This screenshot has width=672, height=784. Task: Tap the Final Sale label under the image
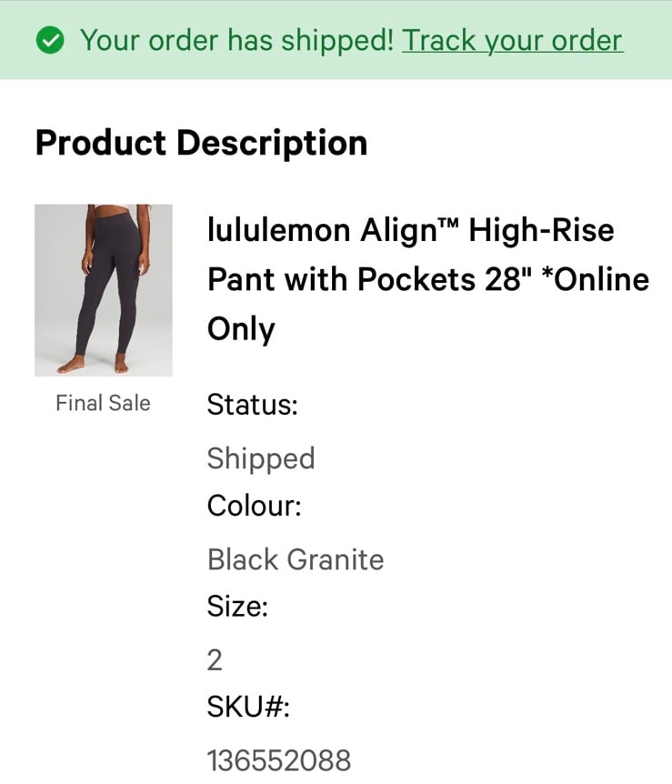coord(103,403)
